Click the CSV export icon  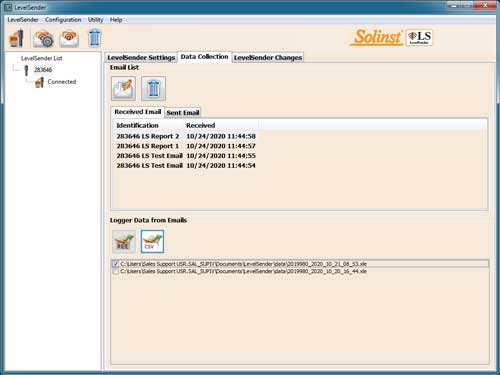click(152, 241)
